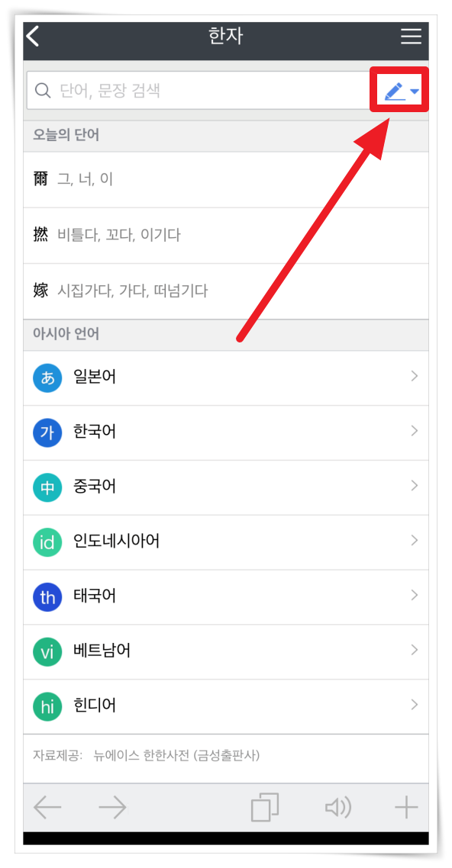Click the search magnifier icon
The height and width of the screenshot is (868, 452).
[x=43, y=90]
